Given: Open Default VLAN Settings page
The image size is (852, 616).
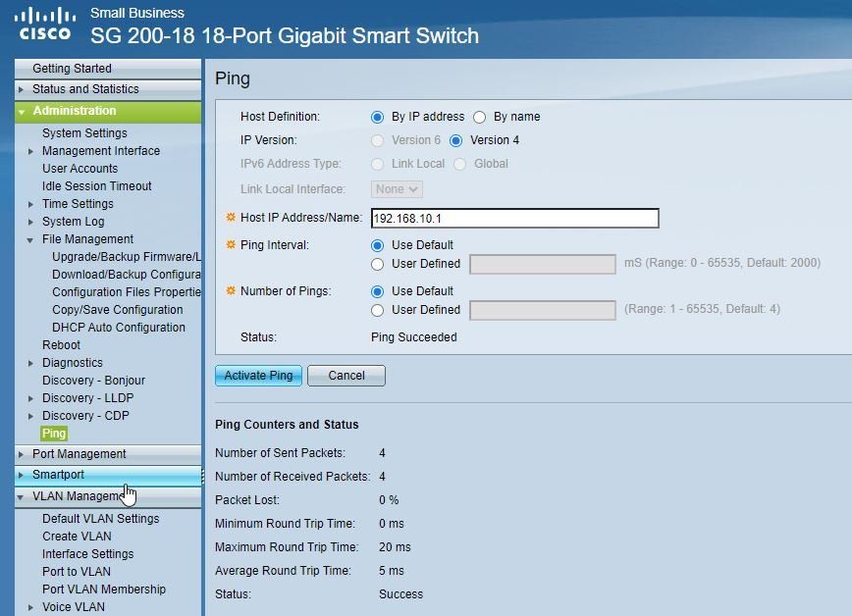Looking at the screenshot, I should [100, 519].
